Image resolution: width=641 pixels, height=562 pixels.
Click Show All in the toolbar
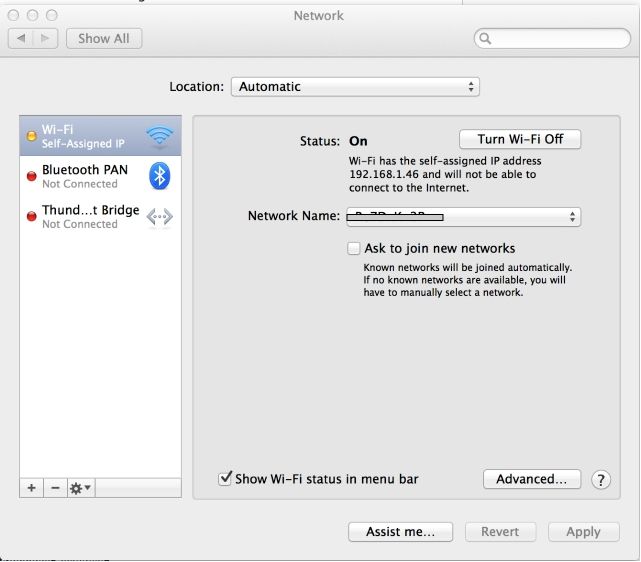coord(104,39)
